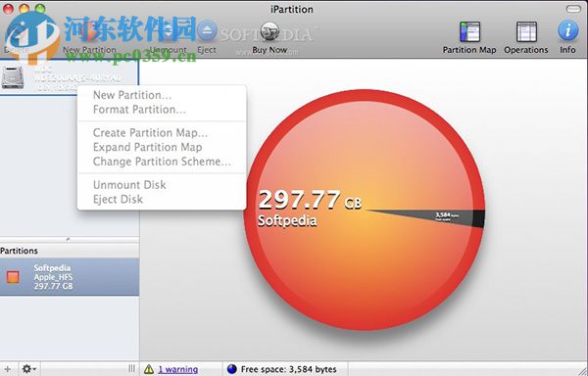This screenshot has height=376, width=588.
Task: Choose New Partition... from context menu
Action: coord(132,95)
